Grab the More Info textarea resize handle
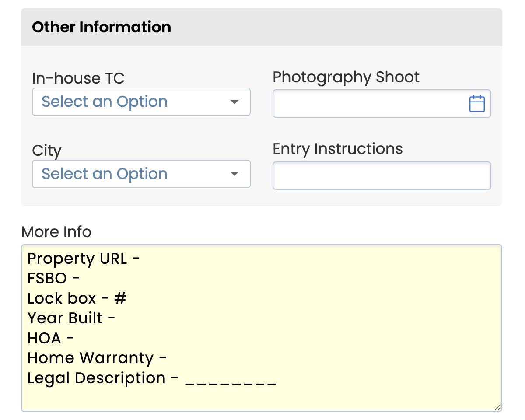This screenshot has height=420, width=525. [x=497, y=407]
